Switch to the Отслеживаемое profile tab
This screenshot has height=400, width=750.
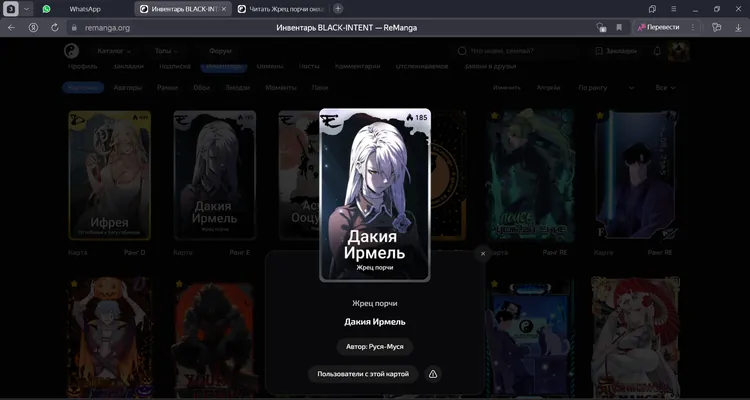click(421, 67)
